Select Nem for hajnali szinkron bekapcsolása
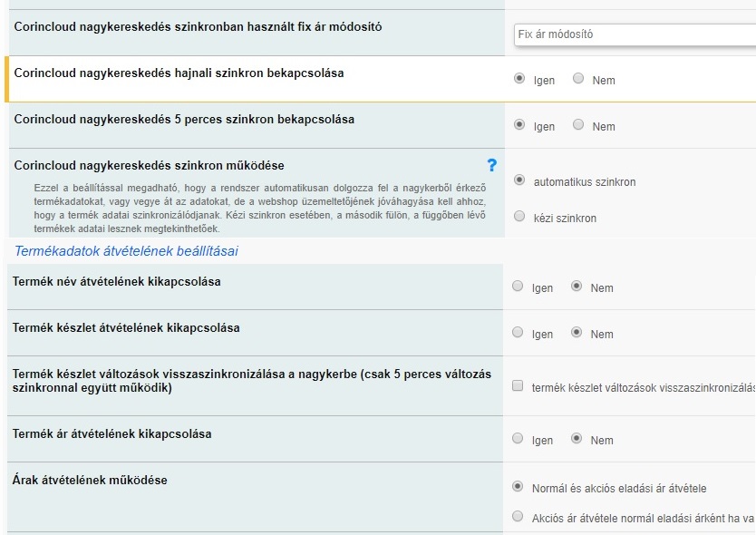The height and width of the screenshot is (535, 756). pyautogui.click(x=577, y=80)
